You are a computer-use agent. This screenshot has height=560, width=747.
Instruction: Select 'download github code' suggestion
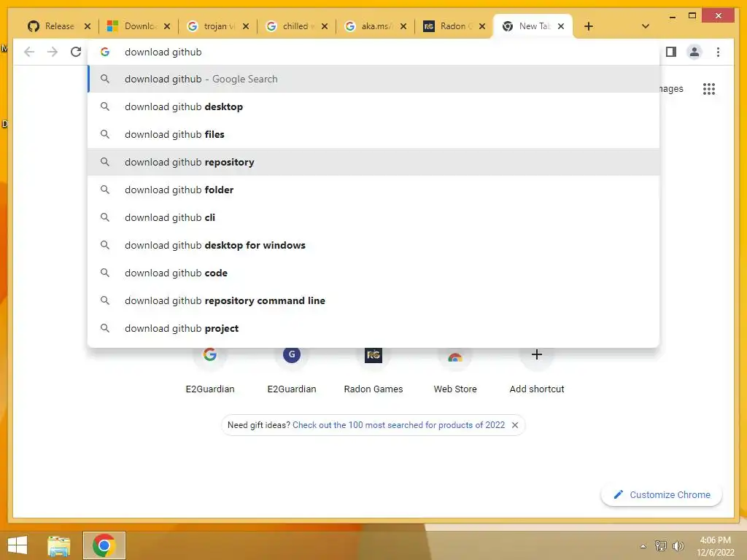373,273
